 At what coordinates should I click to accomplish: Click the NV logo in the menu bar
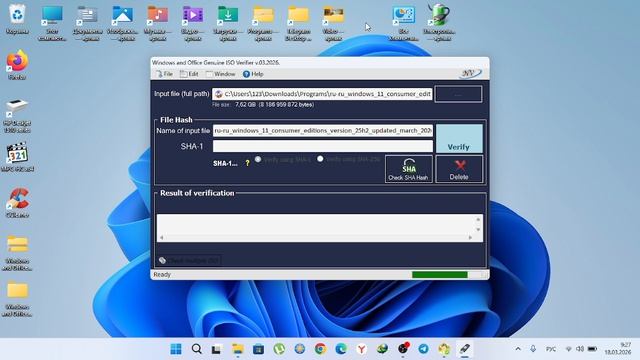[470, 73]
